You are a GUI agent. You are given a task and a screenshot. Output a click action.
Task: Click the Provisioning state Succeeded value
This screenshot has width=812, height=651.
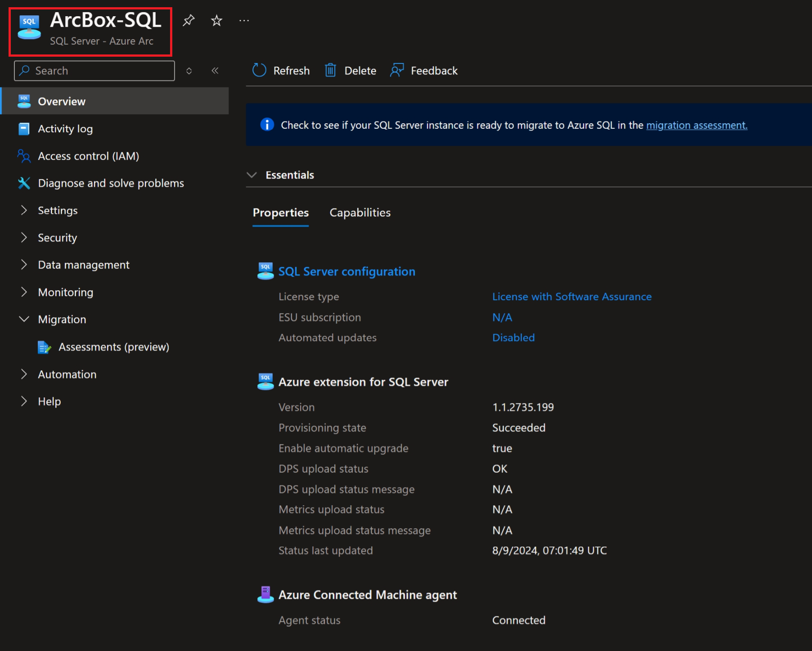(519, 428)
